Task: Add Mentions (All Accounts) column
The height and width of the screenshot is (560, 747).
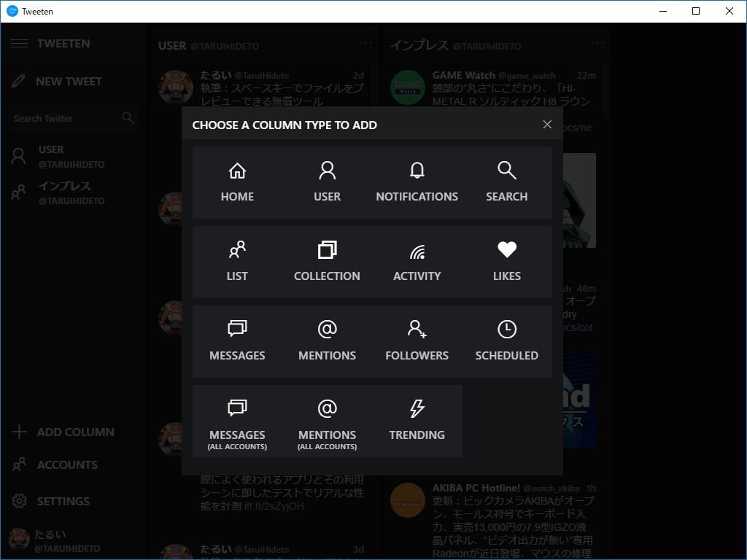Action: pyautogui.click(x=327, y=421)
